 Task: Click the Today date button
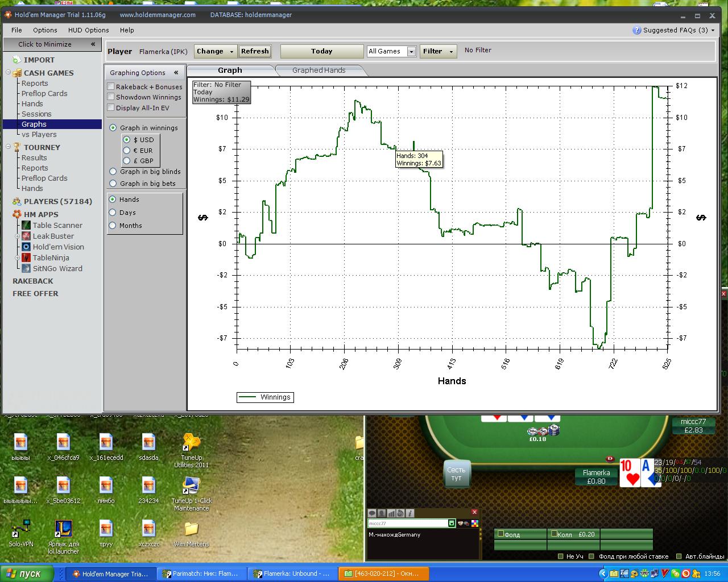pyautogui.click(x=322, y=51)
